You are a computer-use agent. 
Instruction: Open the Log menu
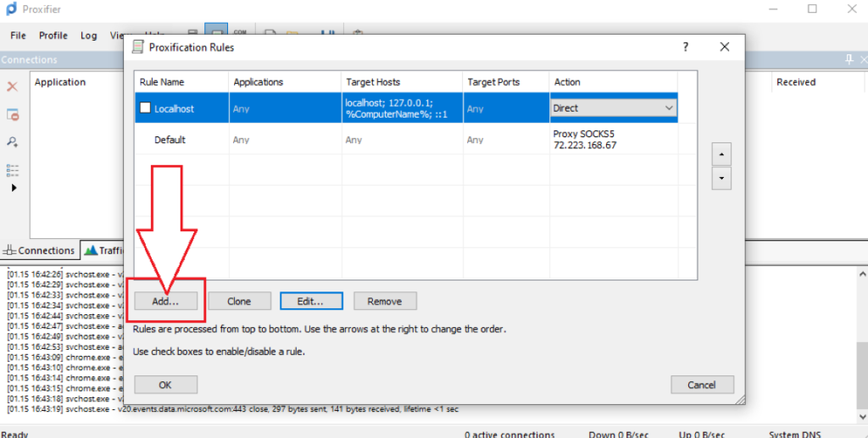tap(89, 36)
